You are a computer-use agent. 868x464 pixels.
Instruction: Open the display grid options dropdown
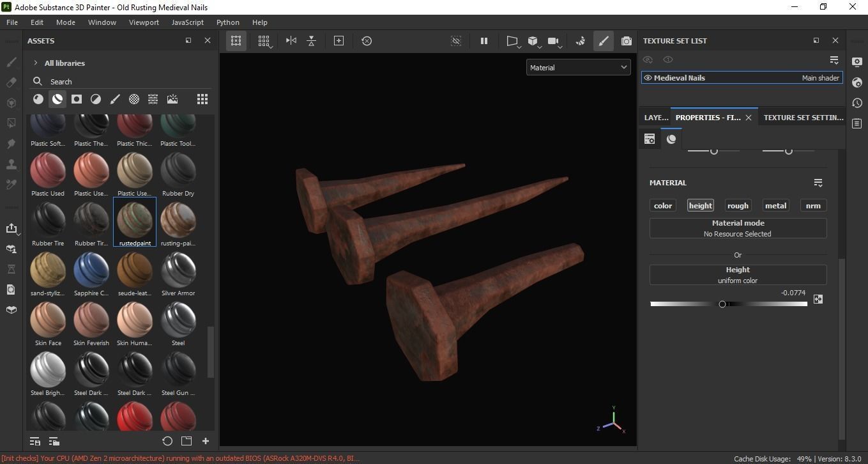(x=264, y=42)
